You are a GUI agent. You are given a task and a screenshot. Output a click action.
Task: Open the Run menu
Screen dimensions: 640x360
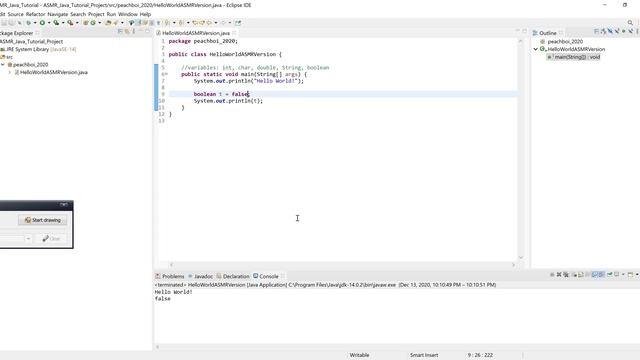111,14
